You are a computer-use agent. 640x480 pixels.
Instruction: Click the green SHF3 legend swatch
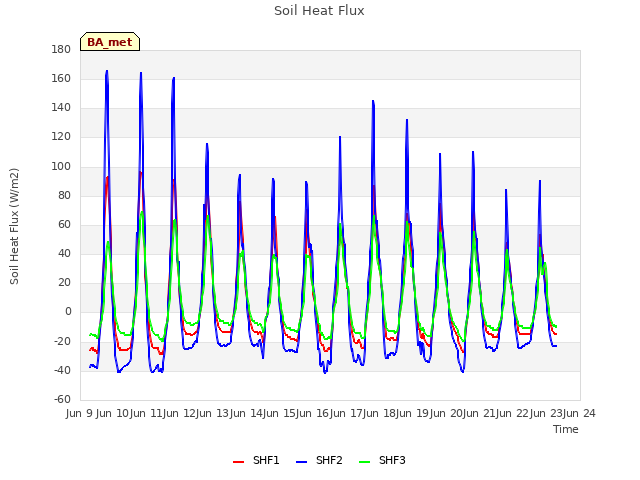[364, 462]
